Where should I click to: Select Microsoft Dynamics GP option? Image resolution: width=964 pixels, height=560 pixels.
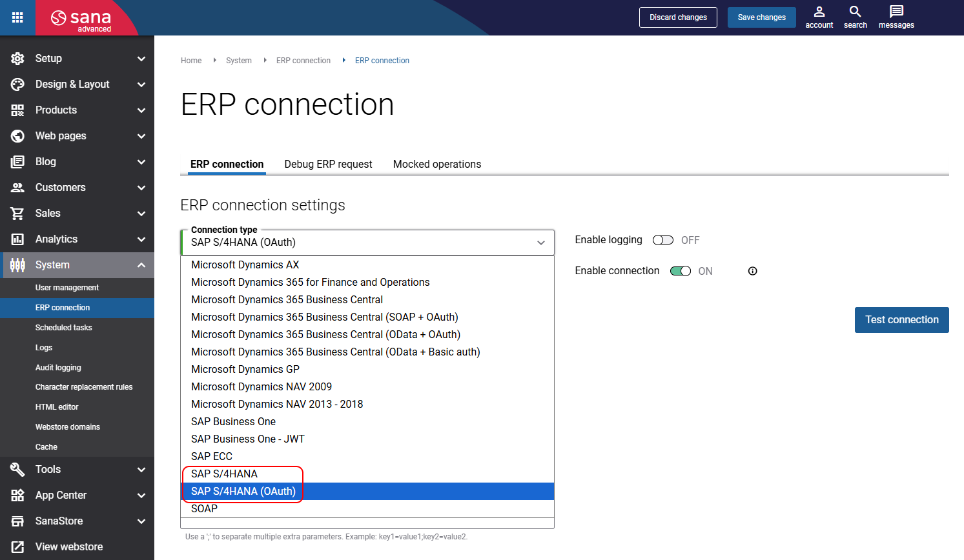point(367,369)
